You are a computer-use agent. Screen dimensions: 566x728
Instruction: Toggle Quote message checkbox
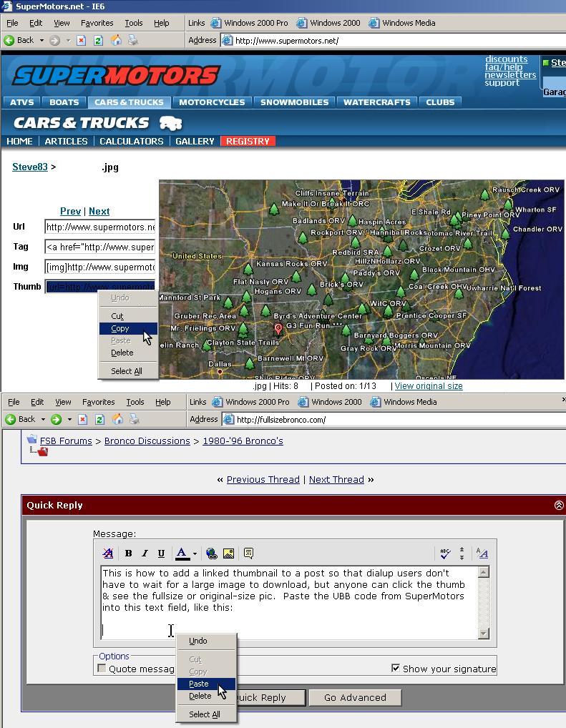pos(102,668)
